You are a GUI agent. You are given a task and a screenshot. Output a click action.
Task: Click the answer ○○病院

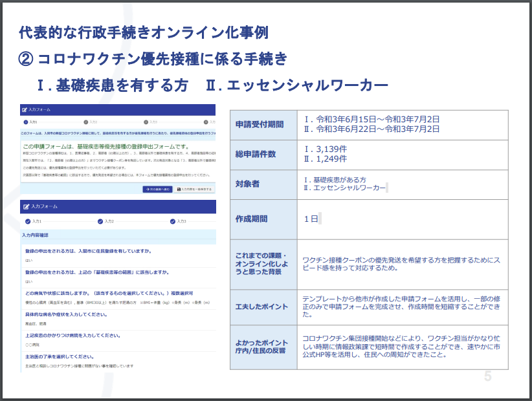click(x=32, y=345)
